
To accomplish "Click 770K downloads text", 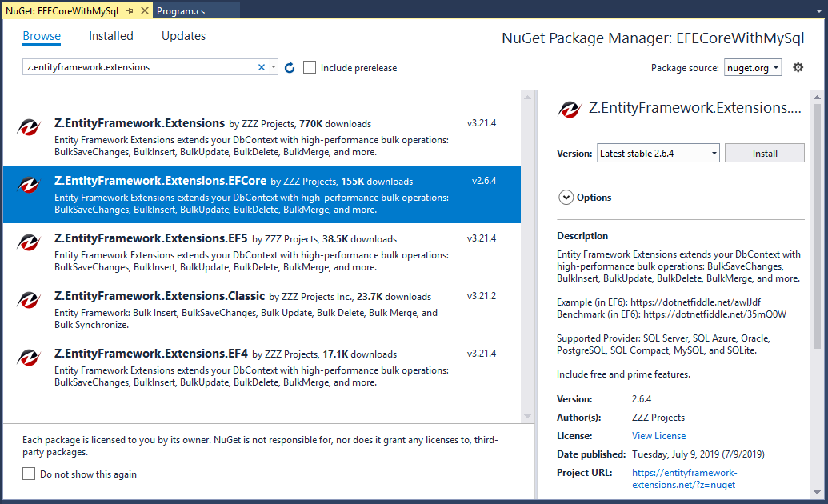I will click(x=335, y=124).
